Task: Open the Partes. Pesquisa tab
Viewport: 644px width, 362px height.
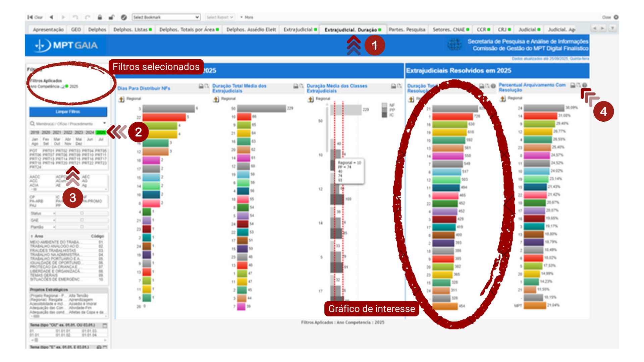Action: pos(407,29)
